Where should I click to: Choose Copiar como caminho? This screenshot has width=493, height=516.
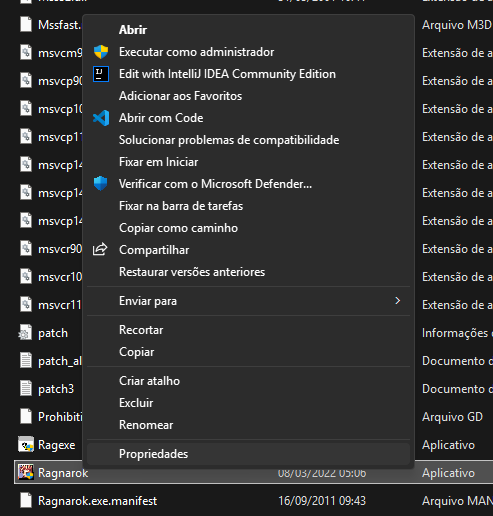click(x=178, y=228)
